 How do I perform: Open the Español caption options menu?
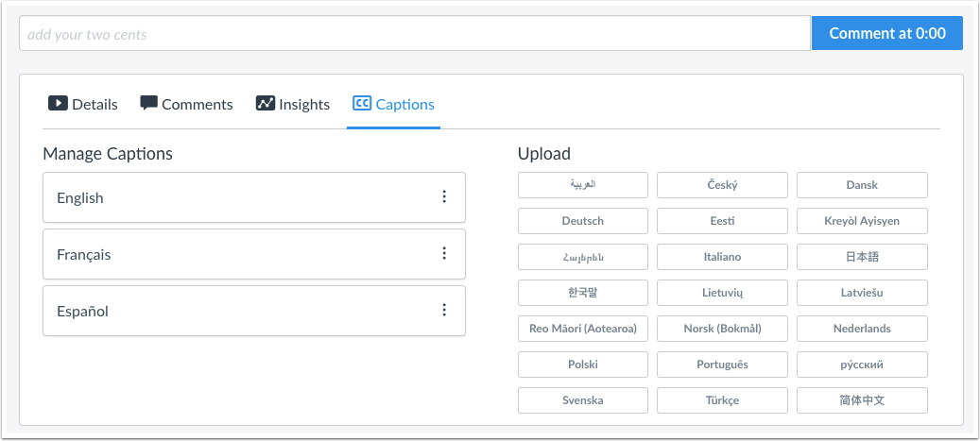point(443,311)
